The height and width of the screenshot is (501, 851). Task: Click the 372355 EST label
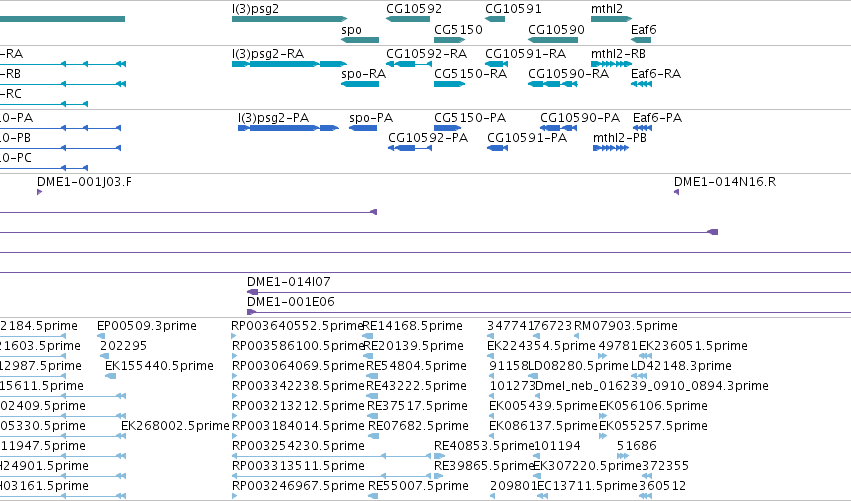[x=665, y=466]
